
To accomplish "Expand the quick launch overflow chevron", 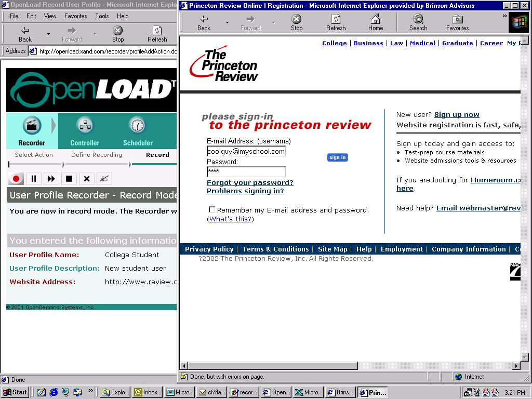I will (90, 391).
